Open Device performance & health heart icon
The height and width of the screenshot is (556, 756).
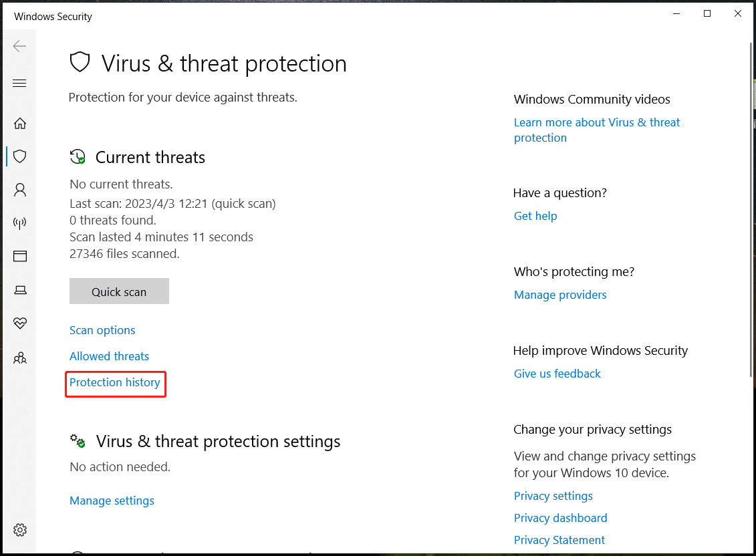20,323
